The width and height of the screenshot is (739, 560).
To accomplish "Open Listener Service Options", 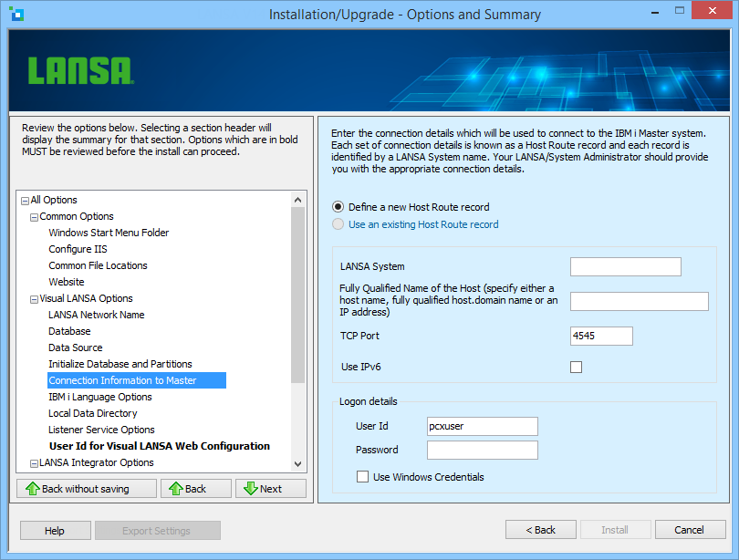I will click(x=101, y=430).
